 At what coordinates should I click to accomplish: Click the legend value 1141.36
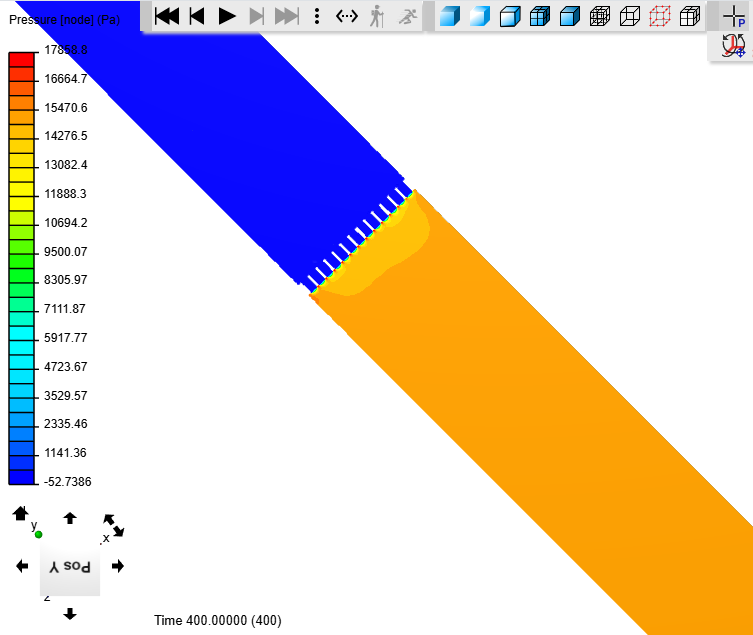coord(65,452)
